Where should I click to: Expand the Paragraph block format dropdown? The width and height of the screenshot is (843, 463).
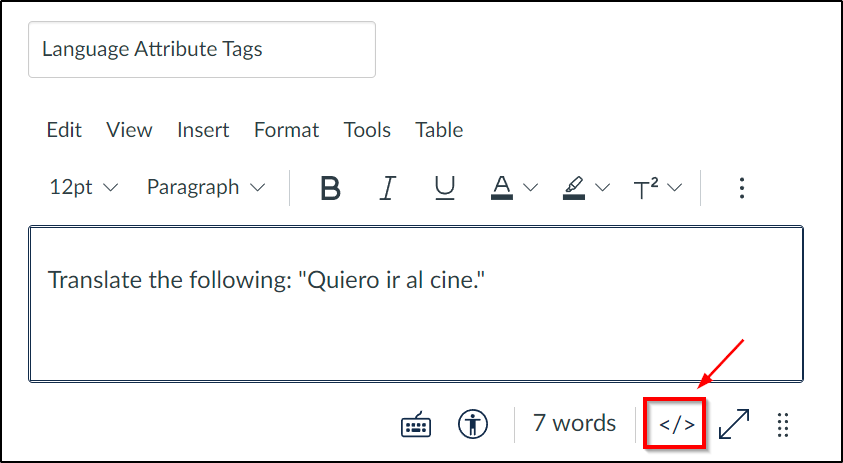206,187
